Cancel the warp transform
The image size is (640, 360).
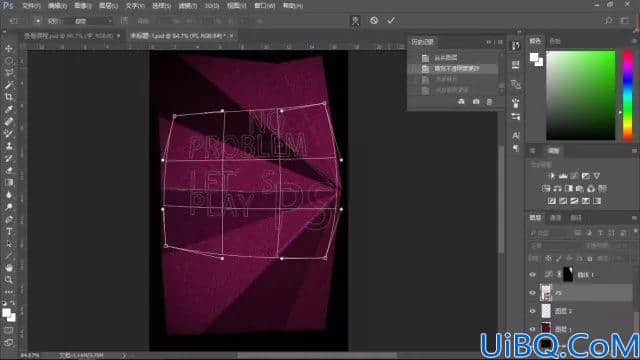point(374,20)
